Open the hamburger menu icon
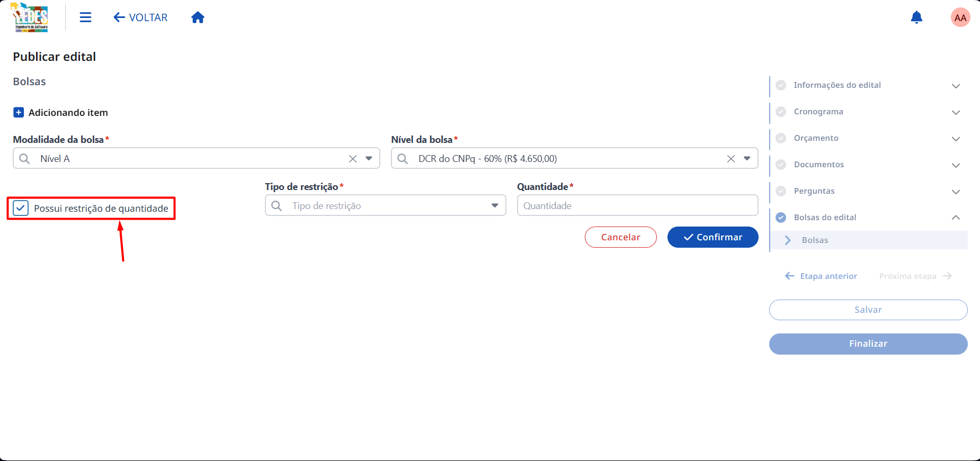The width and height of the screenshot is (980, 461). tap(85, 17)
